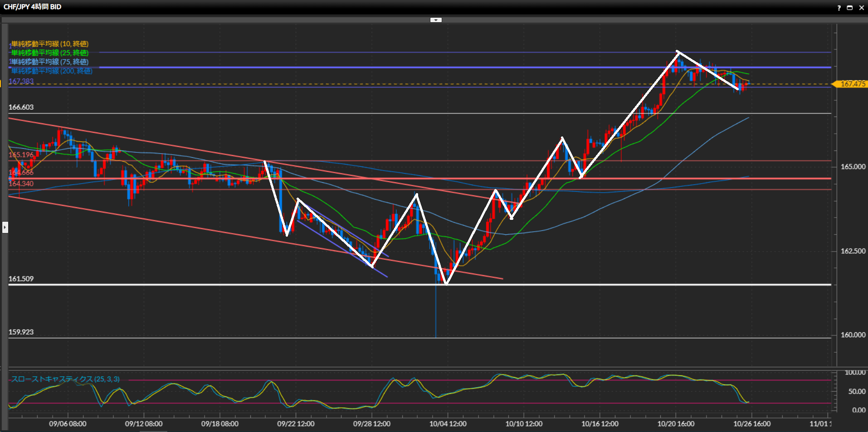Image resolution: width=868 pixels, height=432 pixels.
Task: Click the CHF/JPY 4時間 BID title
Action: (32, 7)
